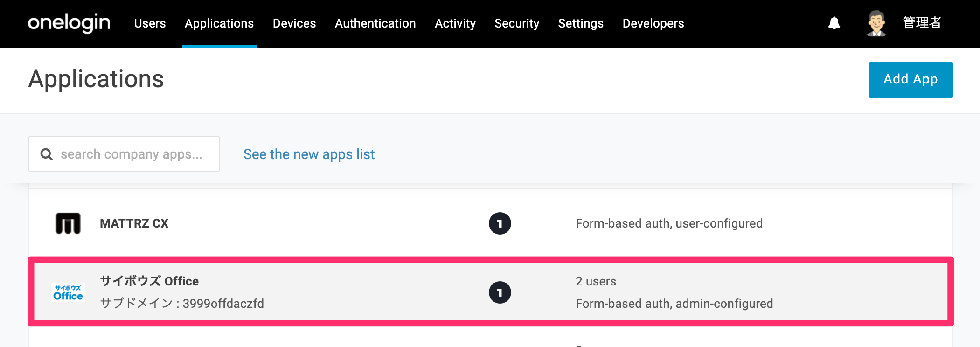Open the Devices menu
This screenshot has height=347, width=980.
[294, 23]
